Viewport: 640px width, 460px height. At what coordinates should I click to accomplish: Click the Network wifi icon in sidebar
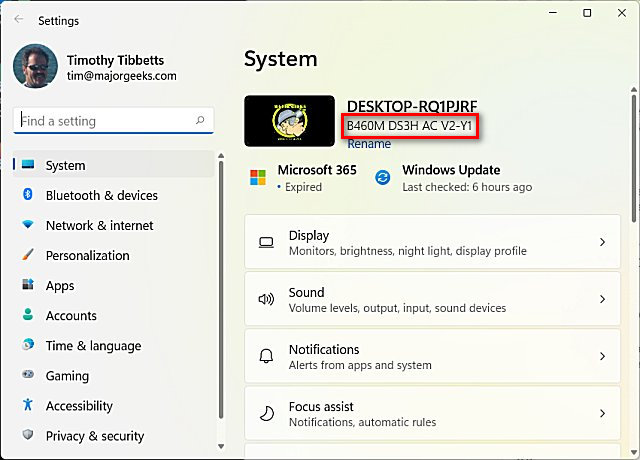pyautogui.click(x=28, y=224)
